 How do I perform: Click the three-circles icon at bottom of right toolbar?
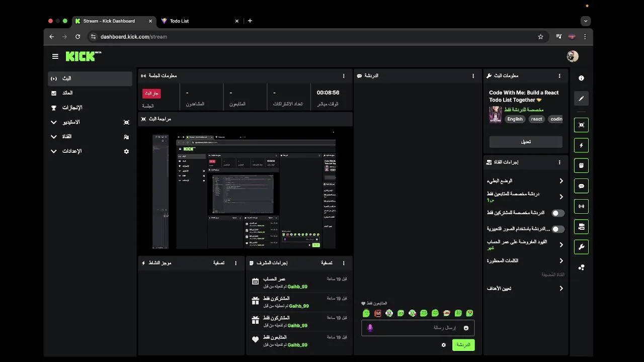[x=581, y=267]
